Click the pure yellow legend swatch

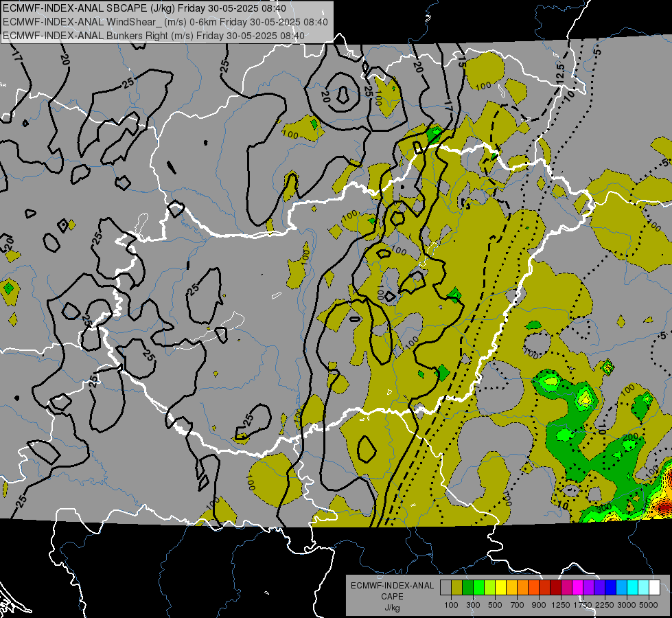pos(500,587)
